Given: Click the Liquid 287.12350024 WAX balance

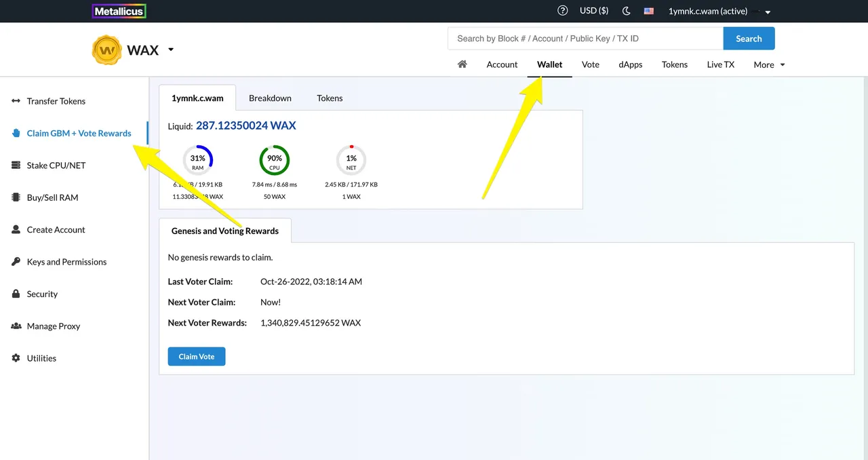Looking at the screenshot, I should [x=246, y=126].
